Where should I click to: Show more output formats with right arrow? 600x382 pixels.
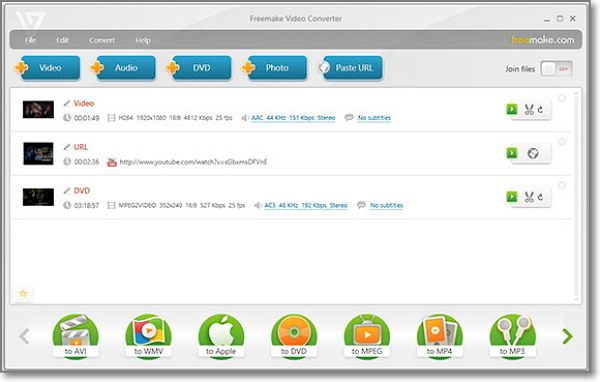pos(567,336)
